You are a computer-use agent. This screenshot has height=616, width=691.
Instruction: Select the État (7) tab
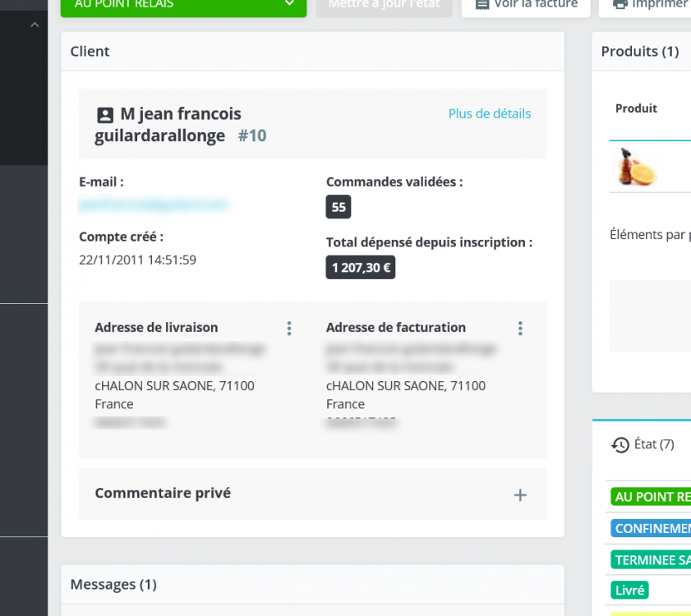[643, 444]
